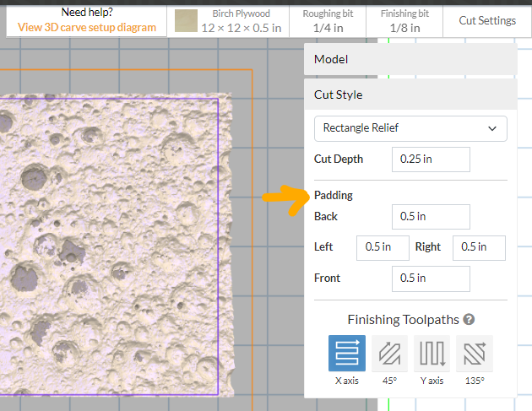
Task: Open the Rectangle Relief cut style dropdown
Action: click(x=410, y=128)
